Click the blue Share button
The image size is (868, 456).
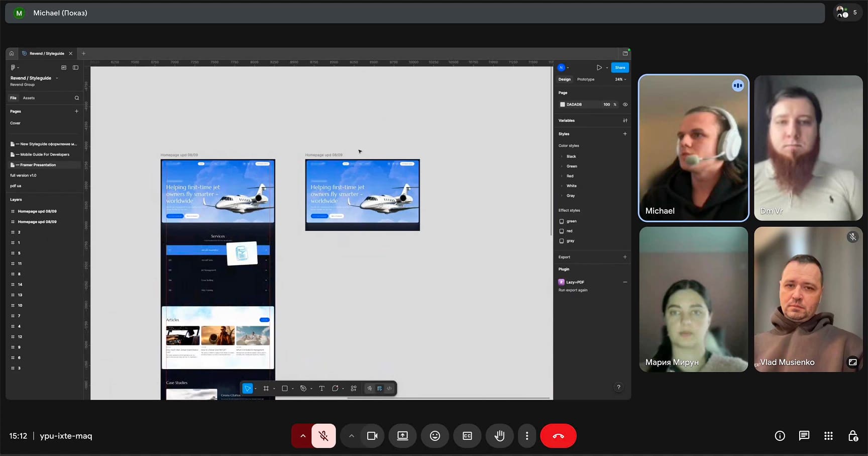coord(620,67)
